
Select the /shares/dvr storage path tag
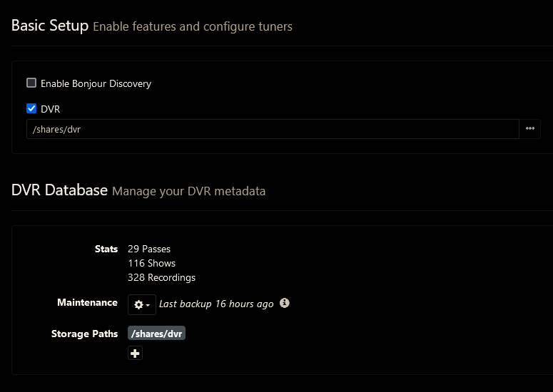156,334
